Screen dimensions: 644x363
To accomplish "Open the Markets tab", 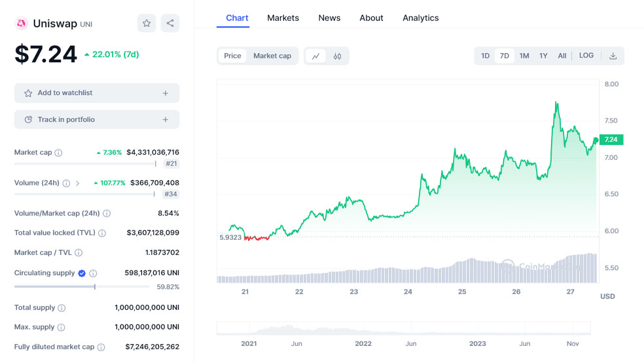I will coord(283,18).
